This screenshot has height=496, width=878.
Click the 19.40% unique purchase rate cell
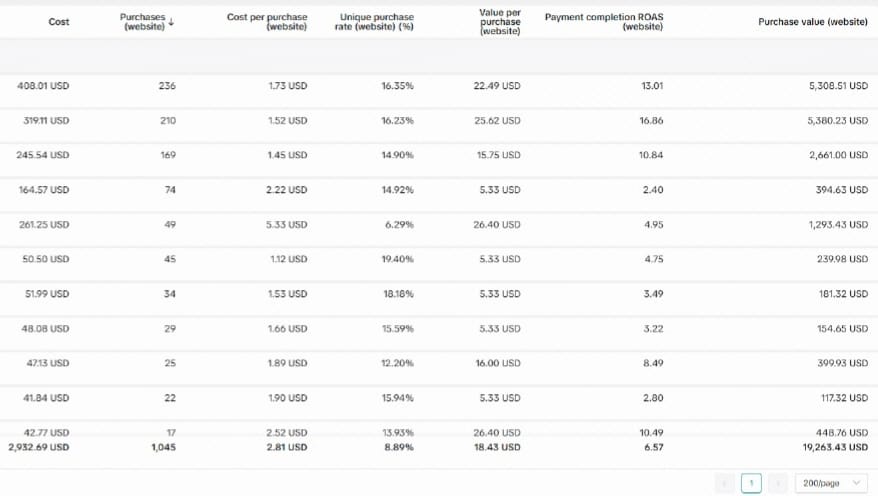[397, 259]
